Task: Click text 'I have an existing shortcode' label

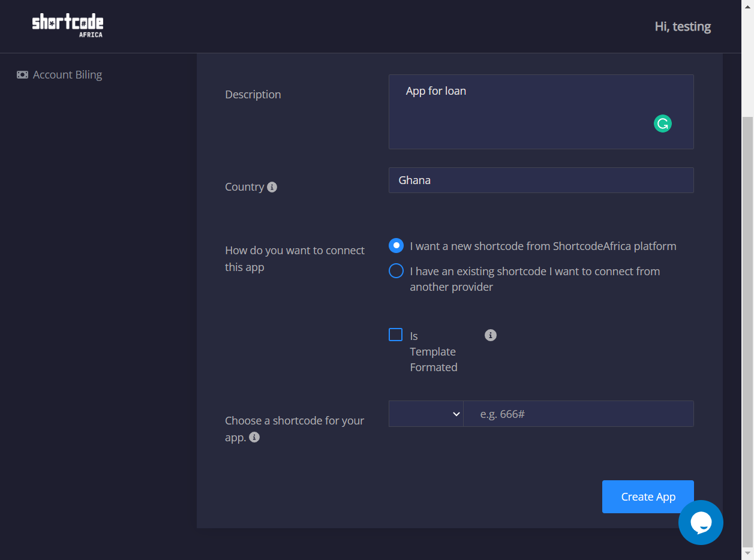Action: 535,279
